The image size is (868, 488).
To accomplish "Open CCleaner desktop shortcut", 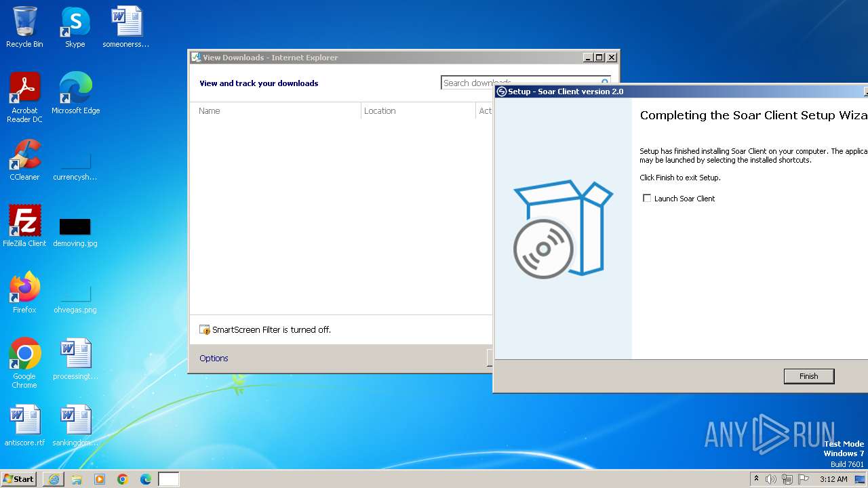I will (x=24, y=160).
